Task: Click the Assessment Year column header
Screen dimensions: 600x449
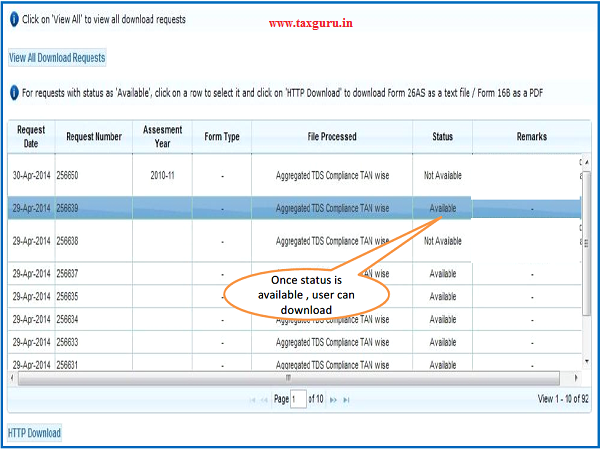Action: tap(162, 136)
